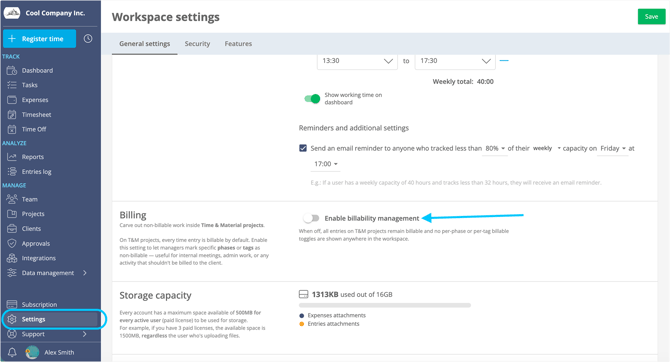Click the storage usage progress bar
Image resolution: width=670 pixels, height=362 pixels.
coord(385,305)
